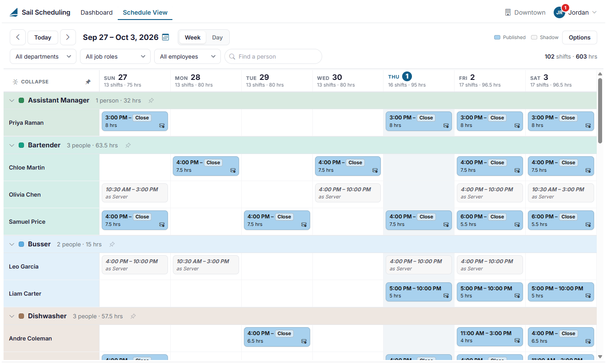Click the Downtown building location icon

click(508, 12)
